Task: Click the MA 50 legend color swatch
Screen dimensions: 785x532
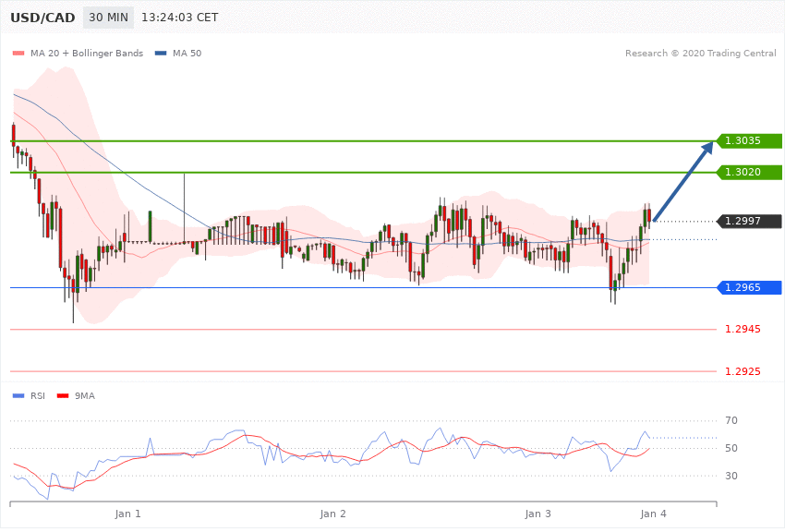Action: (161, 53)
